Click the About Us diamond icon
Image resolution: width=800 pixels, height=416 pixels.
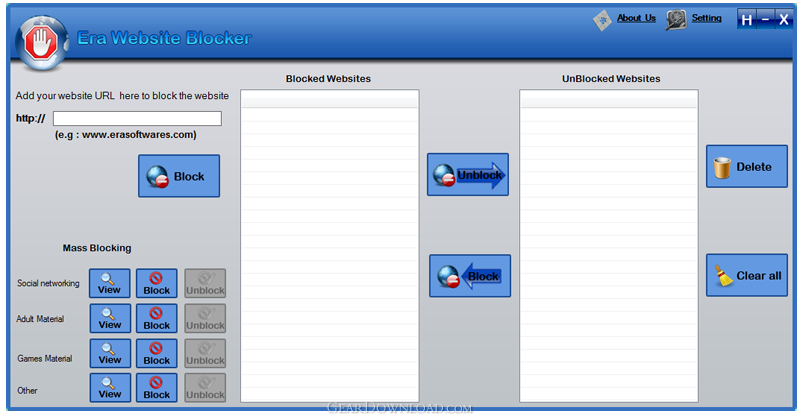coord(603,20)
